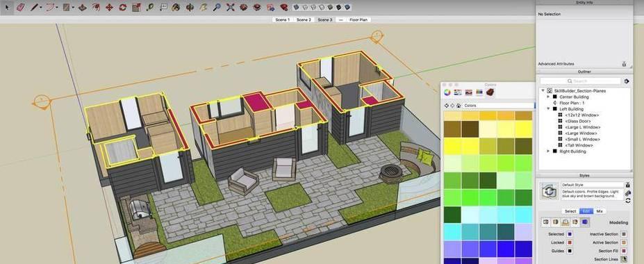Select the Move tool
Screen dimensions: 644x264
coord(109,8)
